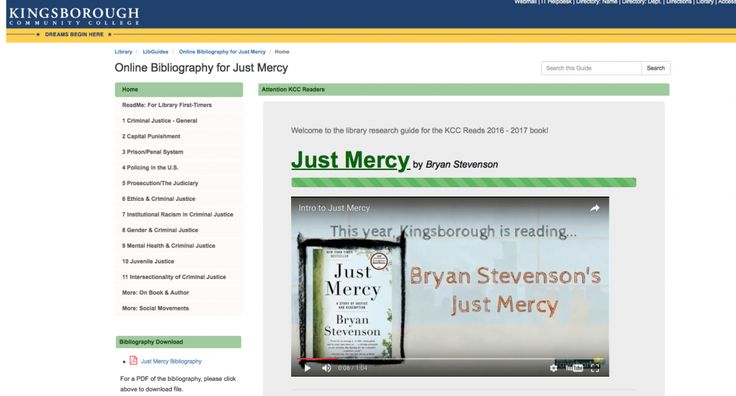Open the Just Mercy green title link

(350, 160)
